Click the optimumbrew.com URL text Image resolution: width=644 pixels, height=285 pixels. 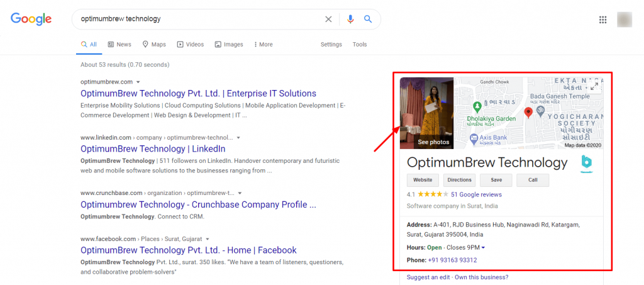point(106,82)
